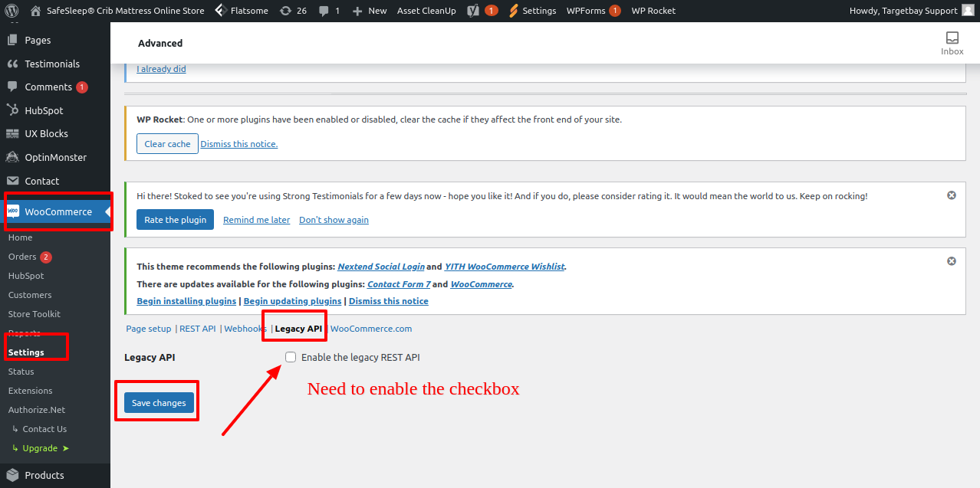980x488 pixels.
Task: Click Begin updating plugins link
Action: pyautogui.click(x=292, y=301)
